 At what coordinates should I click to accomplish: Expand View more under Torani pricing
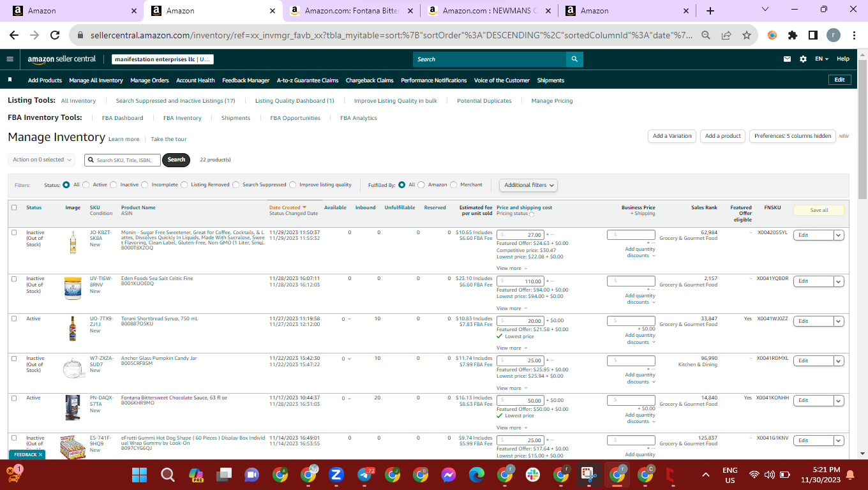[x=511, y=348]
